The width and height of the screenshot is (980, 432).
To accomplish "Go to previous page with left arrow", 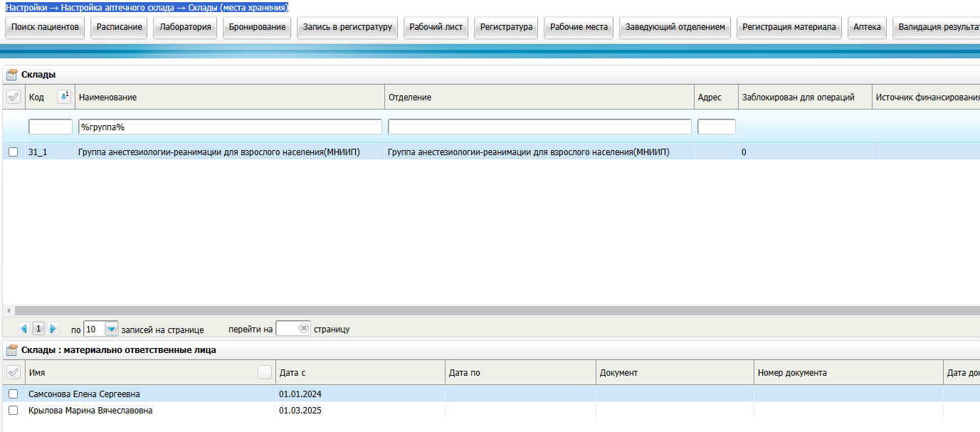I will coord(23,329).
